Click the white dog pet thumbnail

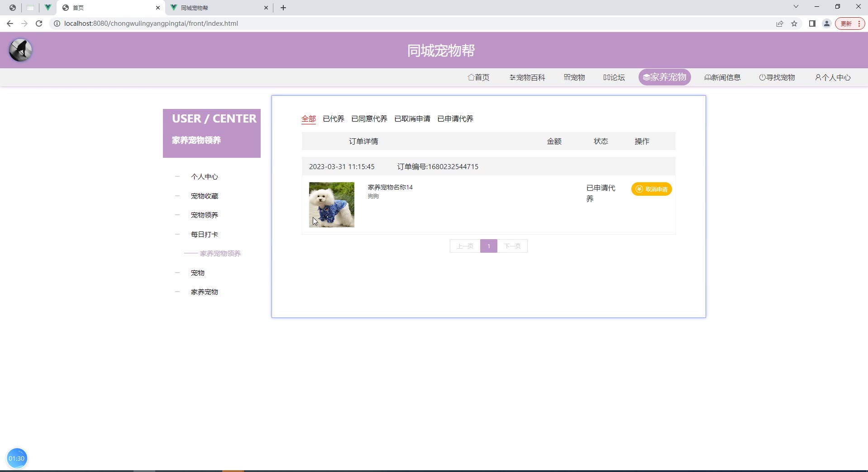[332, 205]
